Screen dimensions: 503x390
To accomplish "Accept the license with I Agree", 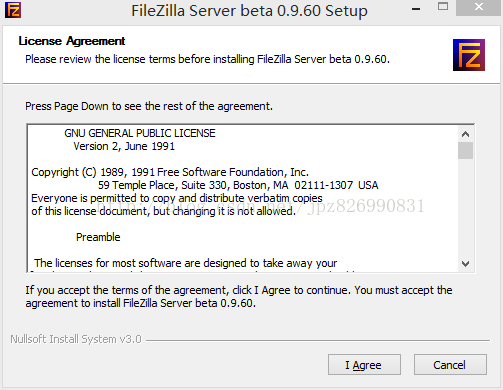I will [364, 365].
